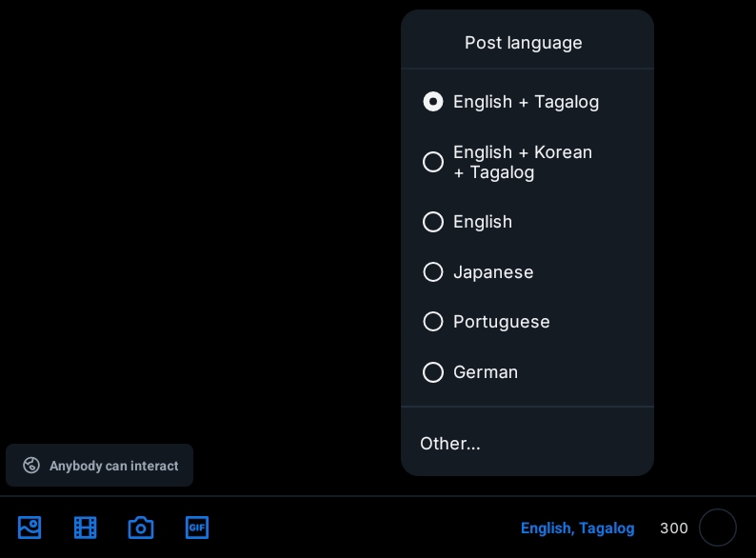Viewport: 756px width, 558px height.
Task: Select the German radio button
Action: click(x=433, y=372)
